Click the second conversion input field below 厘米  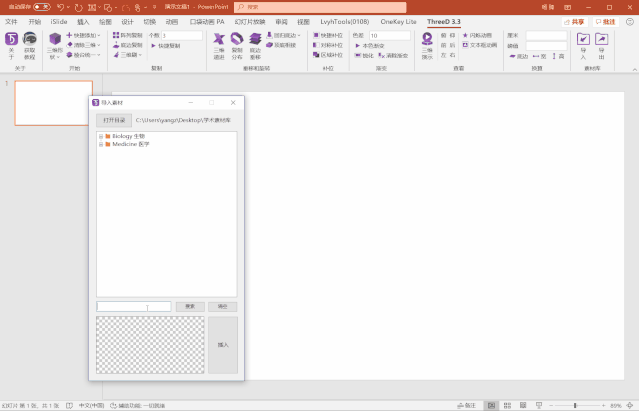[546, 46]
